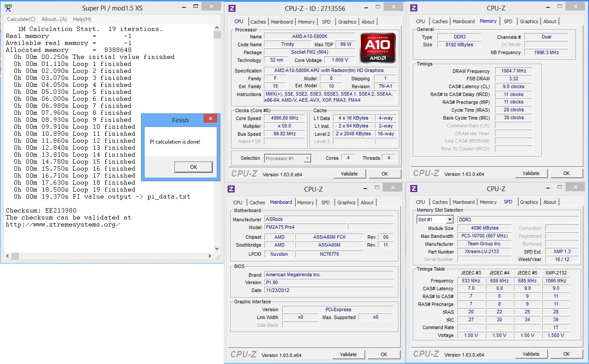Viewport: 589px width, 364px height.
Task: Click the AMD A10 processor logo
Action: [x=378, y=48]
